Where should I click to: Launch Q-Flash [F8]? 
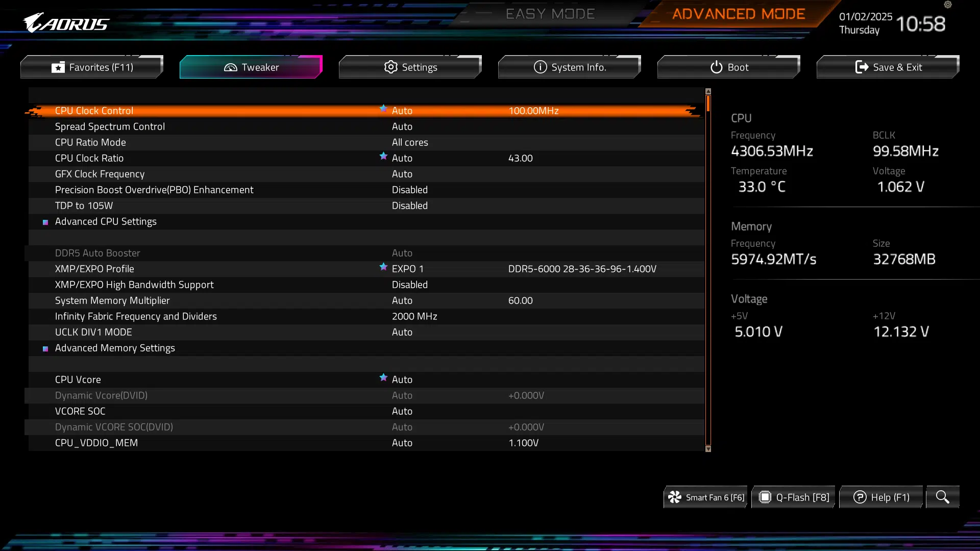click(x=793, y=497)
